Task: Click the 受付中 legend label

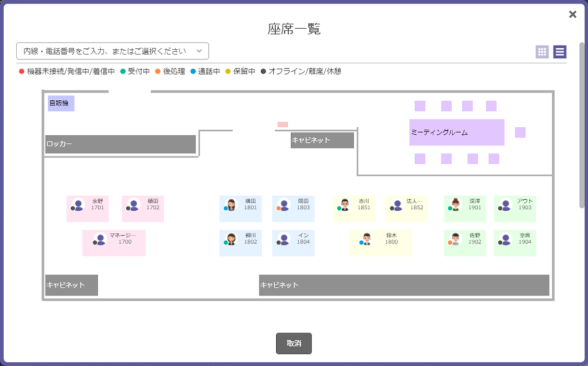Action: click(139, 71)
